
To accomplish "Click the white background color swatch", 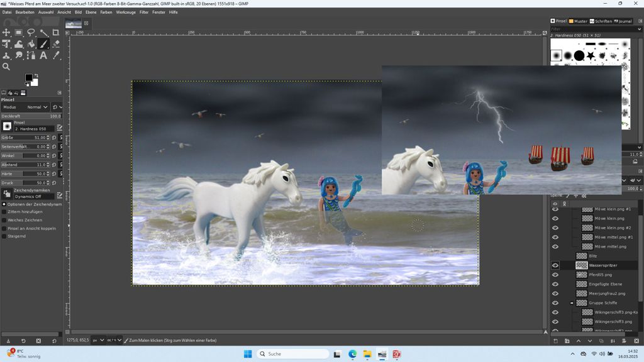I will coord(35,84).
